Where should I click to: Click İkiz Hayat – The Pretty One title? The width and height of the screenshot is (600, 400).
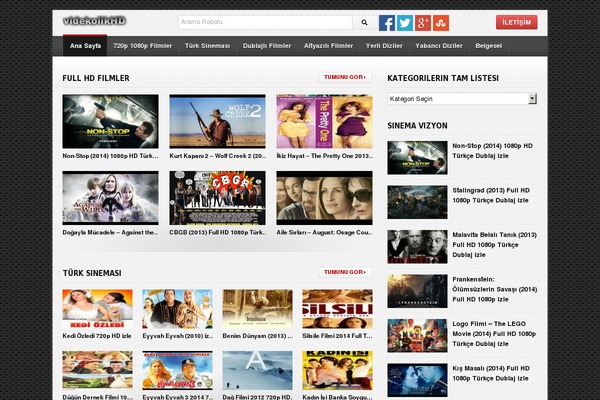(x=324, y=156)
